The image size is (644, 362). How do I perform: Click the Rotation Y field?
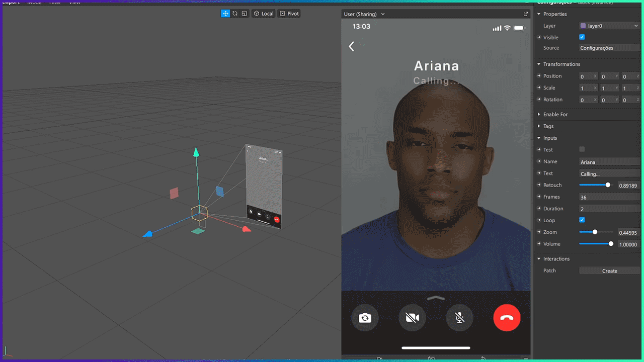(x=609, y=100)
